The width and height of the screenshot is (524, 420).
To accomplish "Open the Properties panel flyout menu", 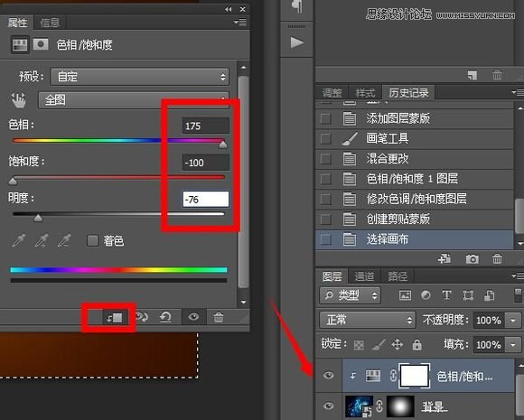I will (240, 22).
